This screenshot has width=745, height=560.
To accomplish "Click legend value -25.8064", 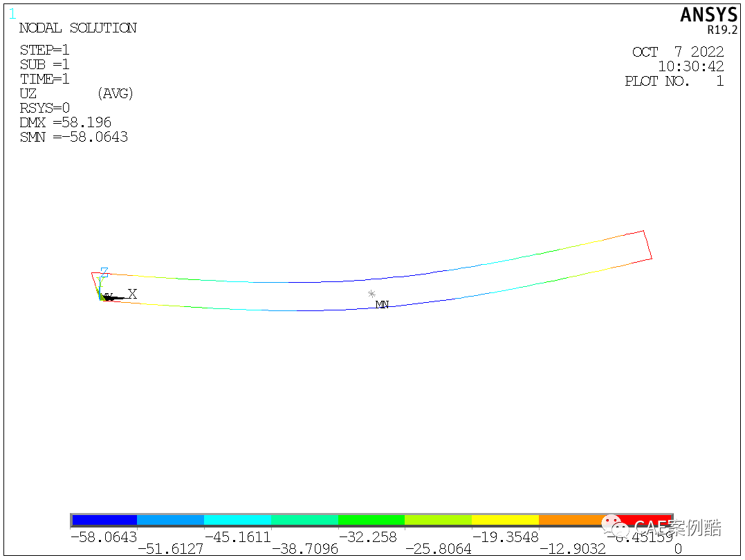I will click(439, 549).
